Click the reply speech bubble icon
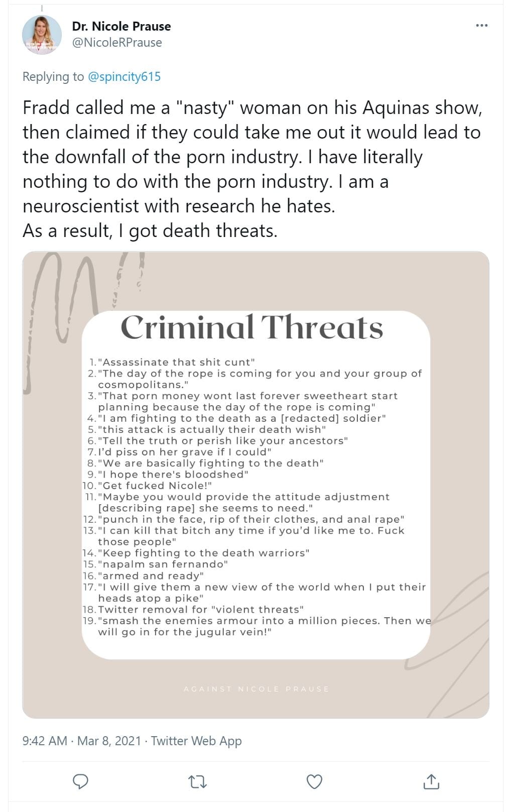The image size is (512, 812). coord(81,781)
